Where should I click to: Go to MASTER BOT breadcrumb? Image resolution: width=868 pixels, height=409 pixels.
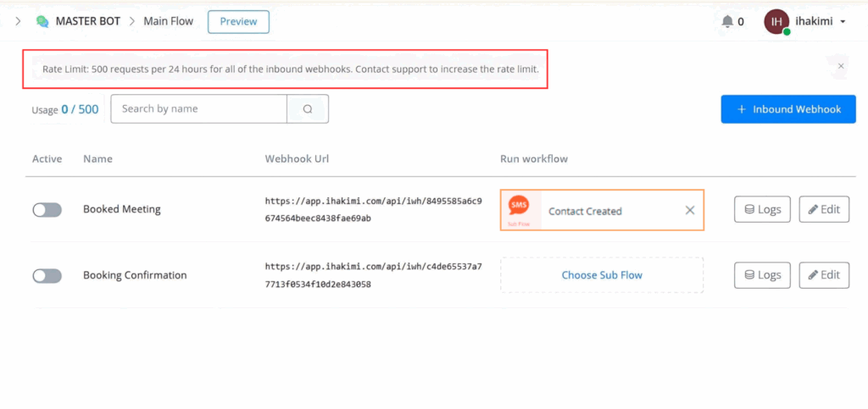click(89, 21)
